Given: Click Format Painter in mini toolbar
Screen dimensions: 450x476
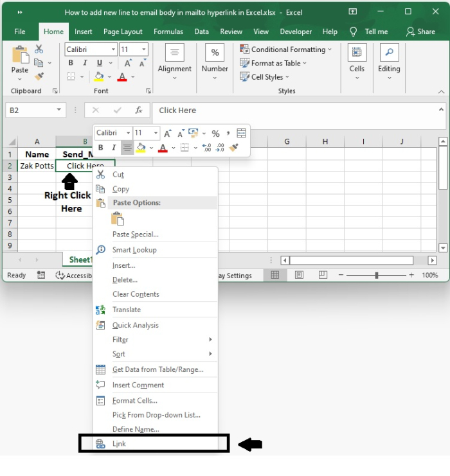Looking at the screenshot, I should click(x=233, y=148).
